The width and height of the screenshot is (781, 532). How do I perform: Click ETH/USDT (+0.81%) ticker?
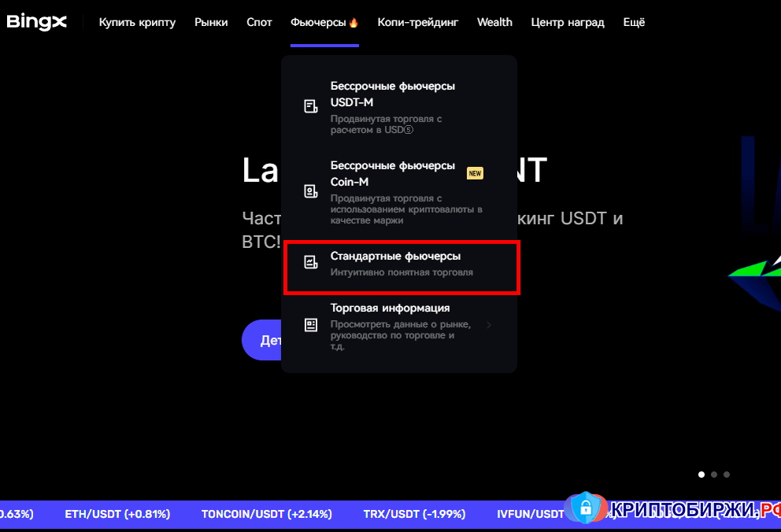(117, 514)
